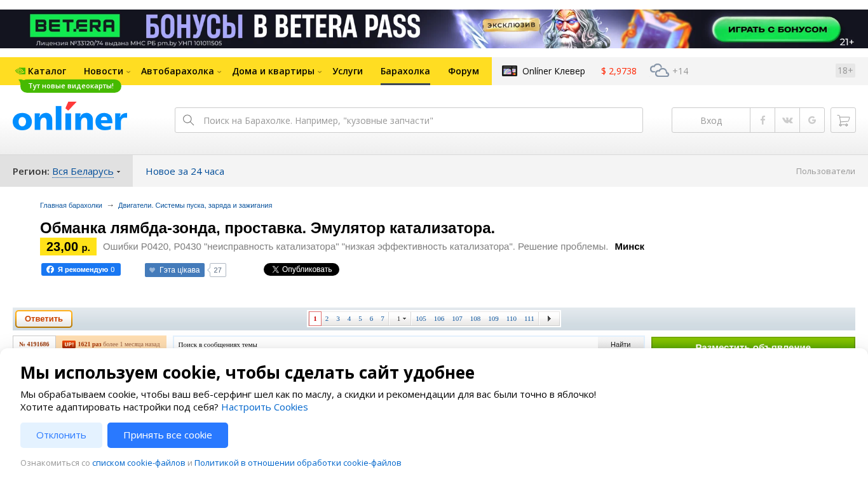Click Отклонить cookie button
Screen dimensions: 868x488
[61, 435]
